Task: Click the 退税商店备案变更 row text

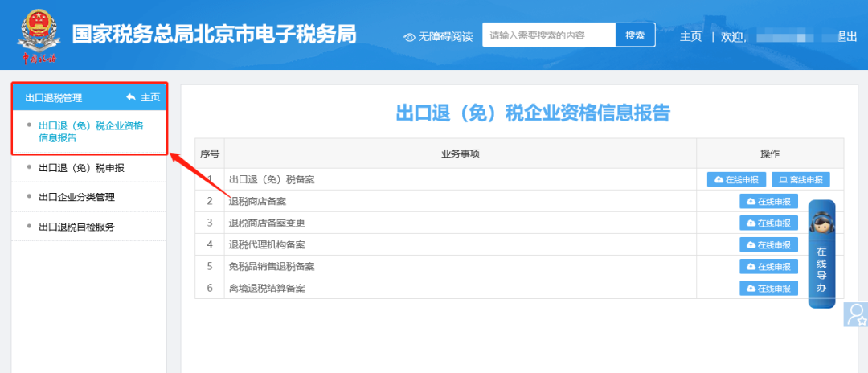Action: pos(267,223)
